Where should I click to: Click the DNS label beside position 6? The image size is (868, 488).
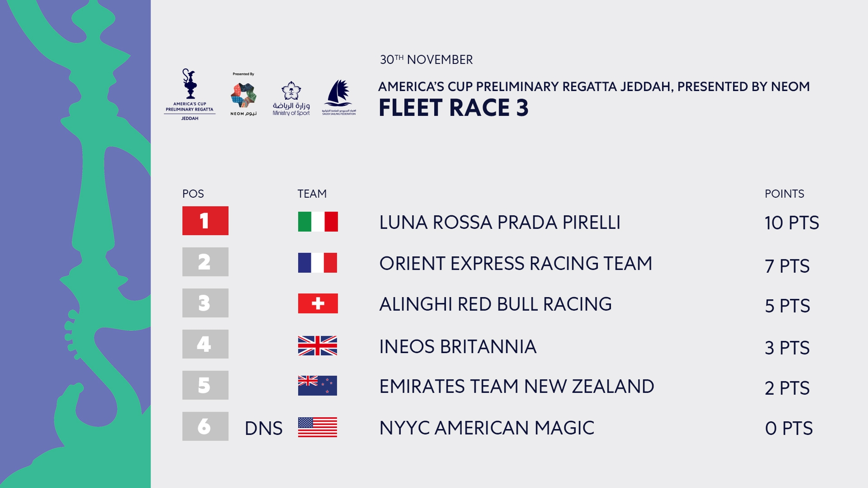tap(263, 429)
